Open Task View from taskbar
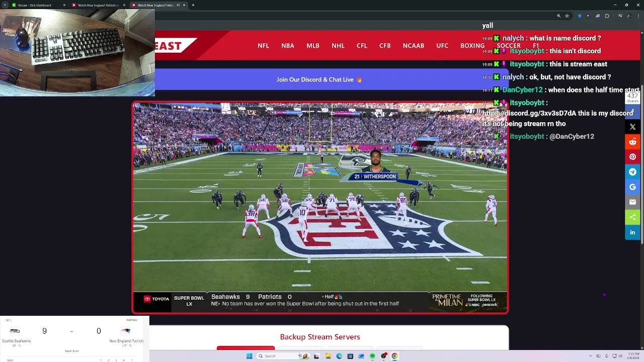 [316, 356]
